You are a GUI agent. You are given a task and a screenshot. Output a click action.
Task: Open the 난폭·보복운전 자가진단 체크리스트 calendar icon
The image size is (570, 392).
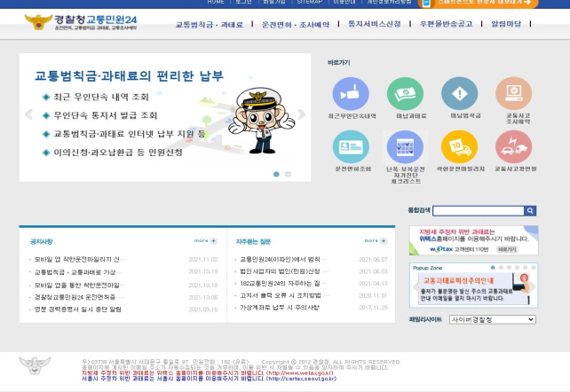click(x=405, y=147)
